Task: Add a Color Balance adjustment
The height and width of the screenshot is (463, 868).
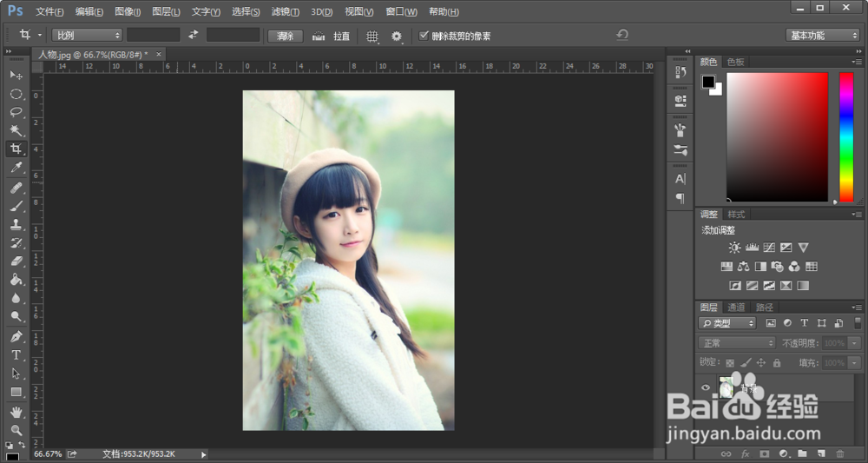Action: pyautogui.click(x=744, y=267)
